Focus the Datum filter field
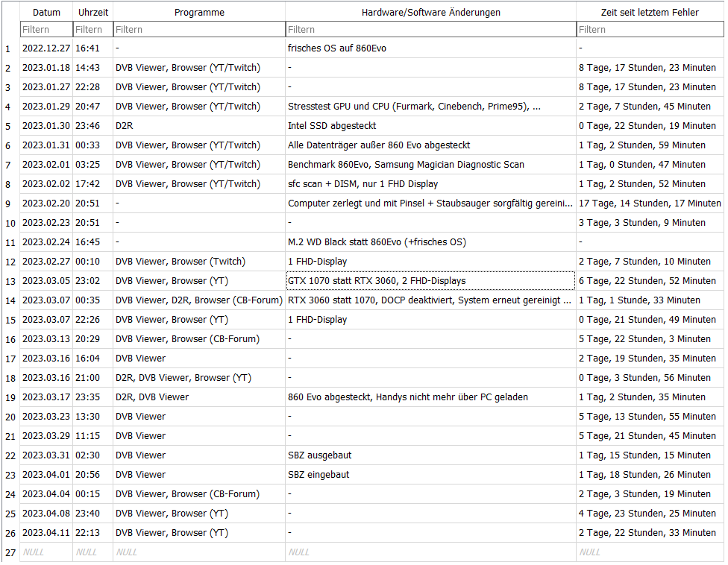Screen dimensions: 728x565 click(x=46, y=29)
